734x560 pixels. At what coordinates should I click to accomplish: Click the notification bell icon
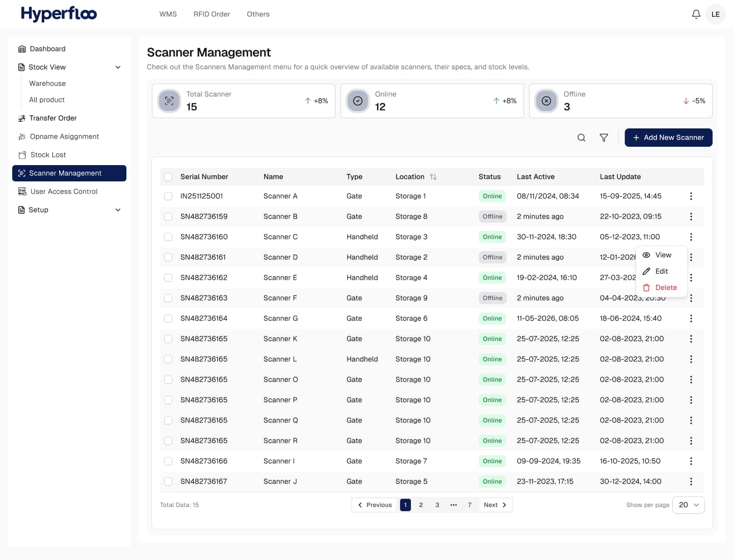click(696, 14)
